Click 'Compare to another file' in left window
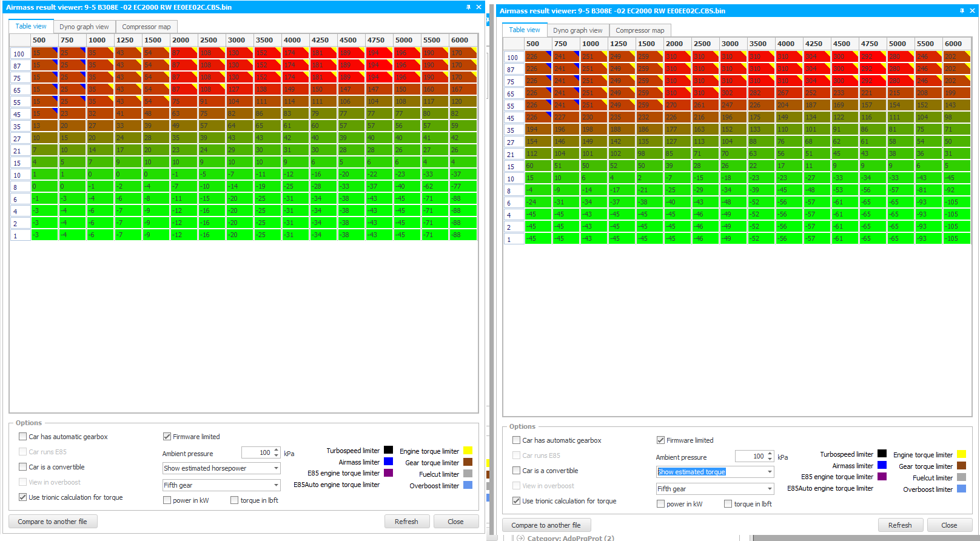Viewport: 980px width, 541px height. (x=53, y=522)
